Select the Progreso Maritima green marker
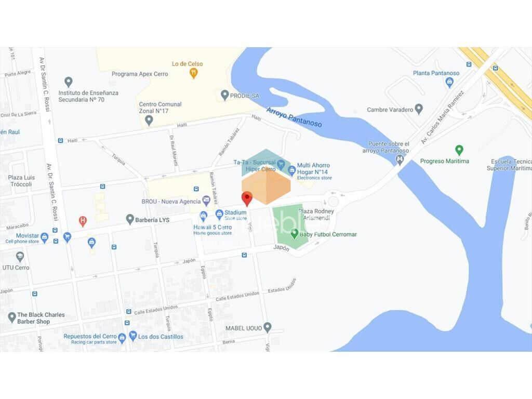Image resolution: width=532 pixels, height=399 pixels. 459,150
